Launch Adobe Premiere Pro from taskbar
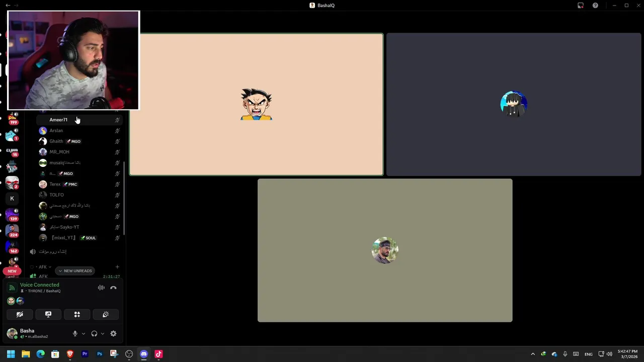This screenshot has height=362, width=644. (85, 354)
